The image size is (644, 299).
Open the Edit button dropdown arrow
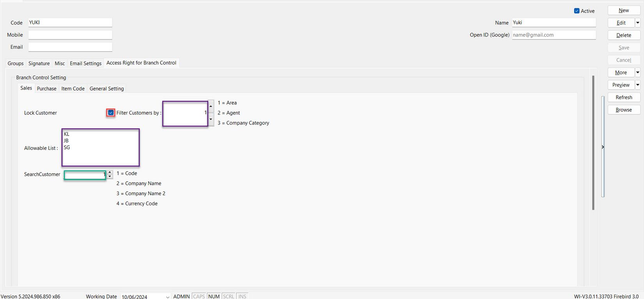coord(638,23)
